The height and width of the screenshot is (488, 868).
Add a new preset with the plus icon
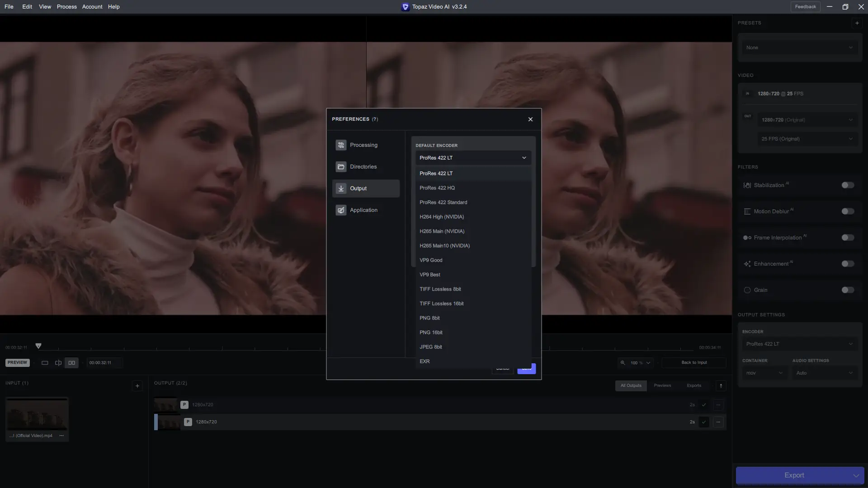click(x=857, y=23)
